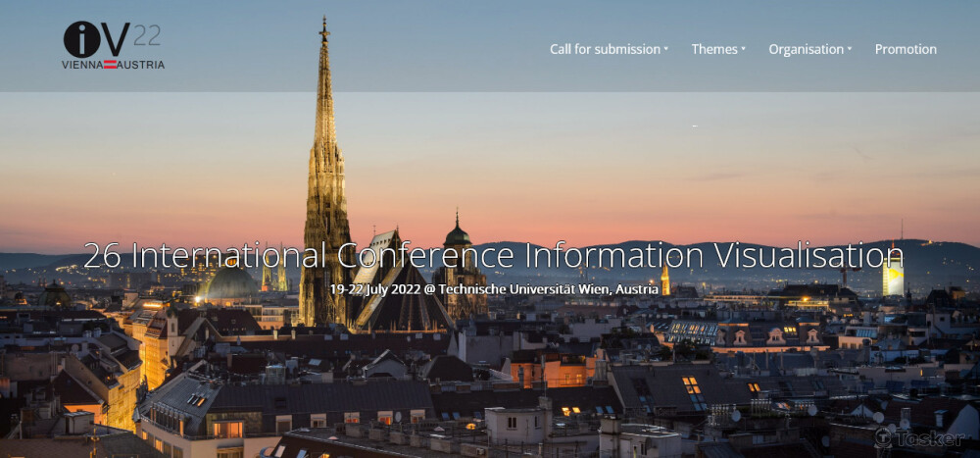Open the Organisation menu item
The image size is (980, 458).
(x=806, y=49)
